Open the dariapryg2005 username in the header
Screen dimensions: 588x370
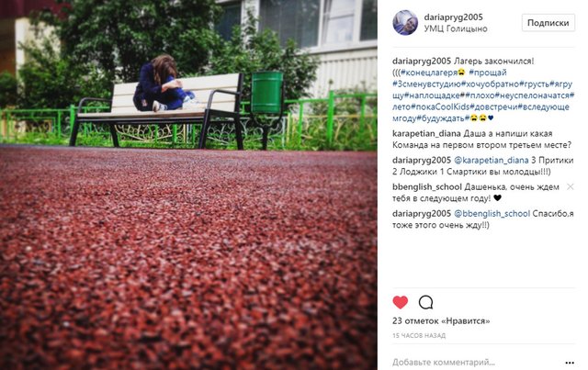453,17
